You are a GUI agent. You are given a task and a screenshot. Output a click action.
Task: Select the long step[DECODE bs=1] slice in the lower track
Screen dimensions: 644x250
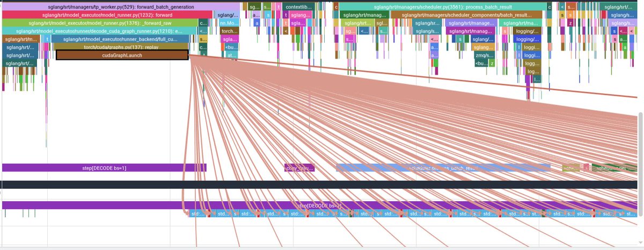(x=320, y=205)
